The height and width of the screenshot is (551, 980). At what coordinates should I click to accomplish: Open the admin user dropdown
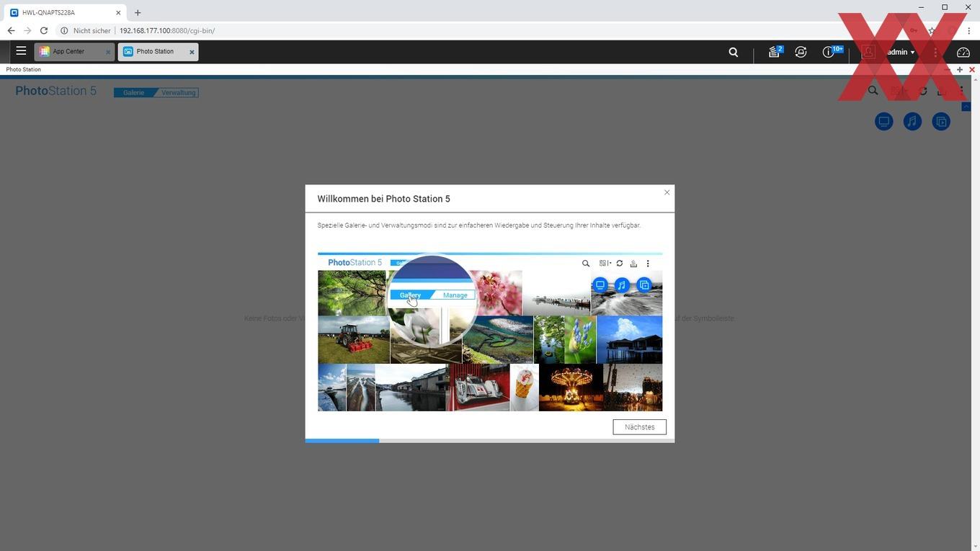[x=900, y=52]
